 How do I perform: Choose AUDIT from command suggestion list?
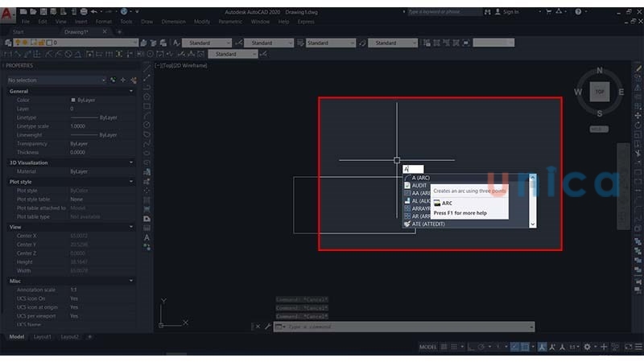pos(419,185)
